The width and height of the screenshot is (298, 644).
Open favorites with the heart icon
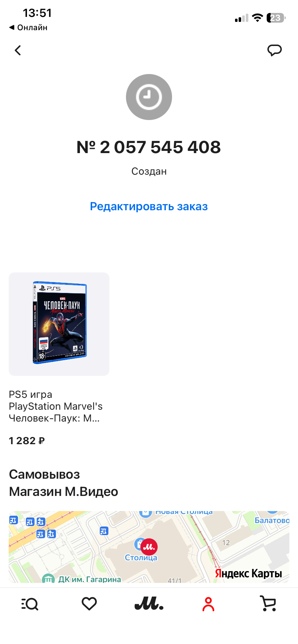pyautogui.click(x=89, y=604)
